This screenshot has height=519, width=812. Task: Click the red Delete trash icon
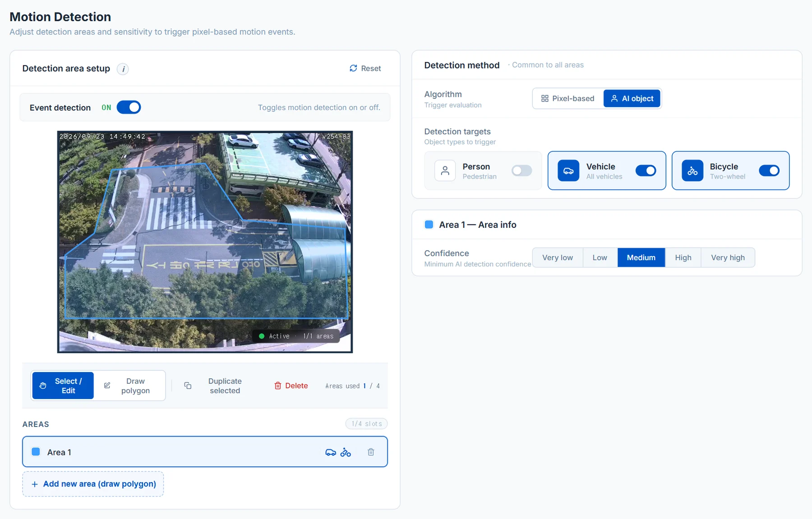click(x=278, y=386)
